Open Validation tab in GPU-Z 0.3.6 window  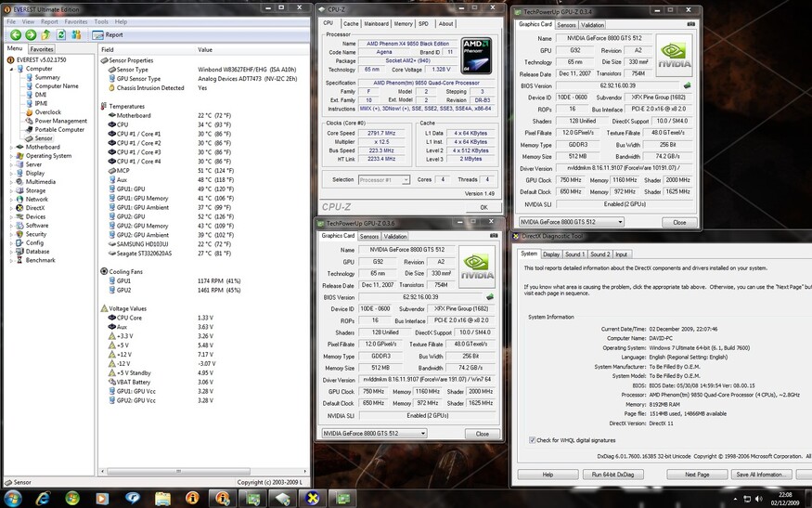(x=395, y=237)
